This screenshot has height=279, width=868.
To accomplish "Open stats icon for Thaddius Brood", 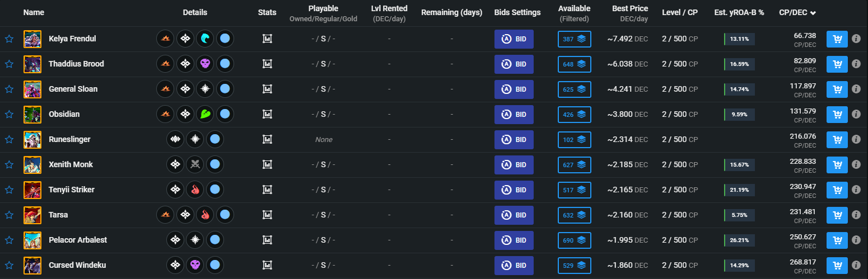I will click(x=267, y=64).
